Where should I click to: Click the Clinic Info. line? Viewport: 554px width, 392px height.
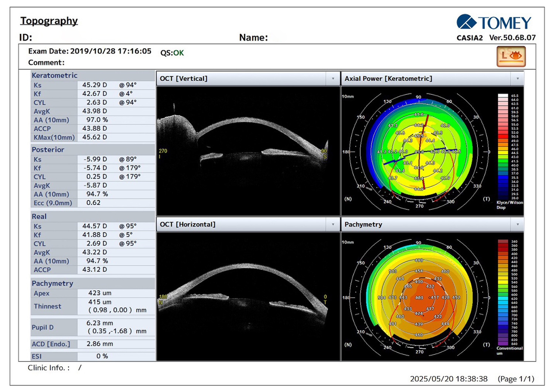pyautogui.click(x=55, y=368)
